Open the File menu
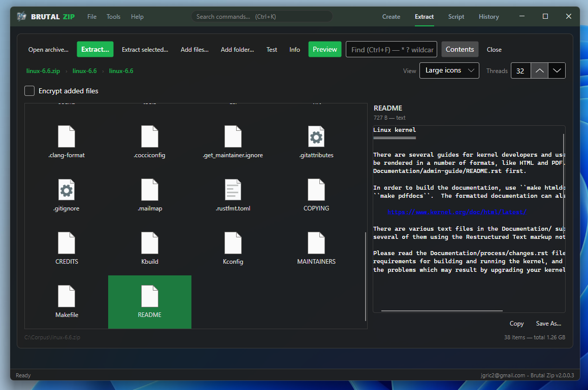This screenshot has height=390, width=588. coord(92,17)
